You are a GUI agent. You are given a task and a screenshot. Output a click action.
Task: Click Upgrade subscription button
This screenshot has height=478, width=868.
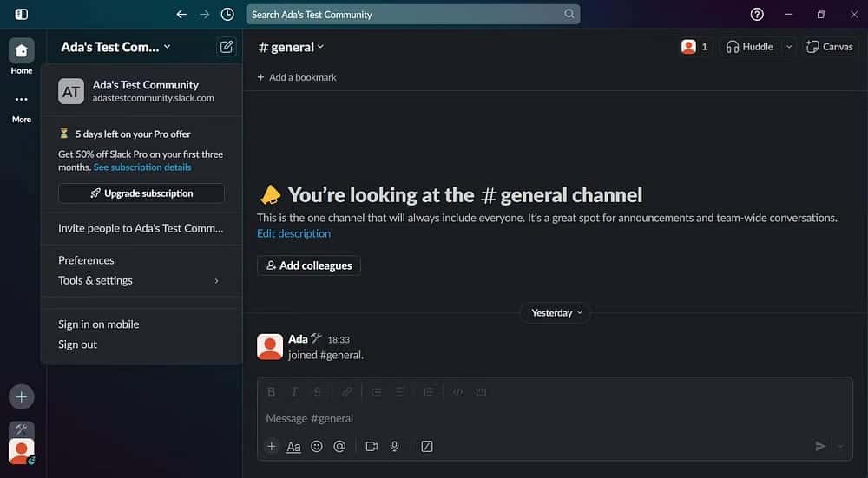(x=141, y=193)
